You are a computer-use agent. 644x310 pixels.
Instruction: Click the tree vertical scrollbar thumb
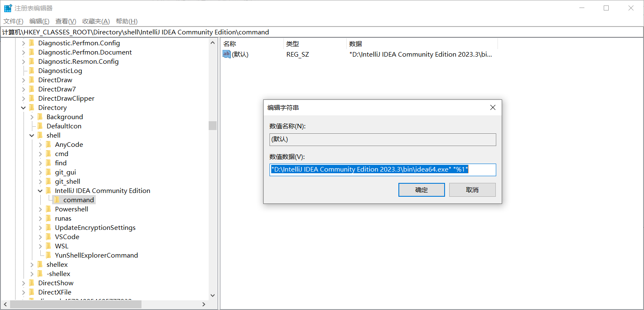(x=212, y=125)
